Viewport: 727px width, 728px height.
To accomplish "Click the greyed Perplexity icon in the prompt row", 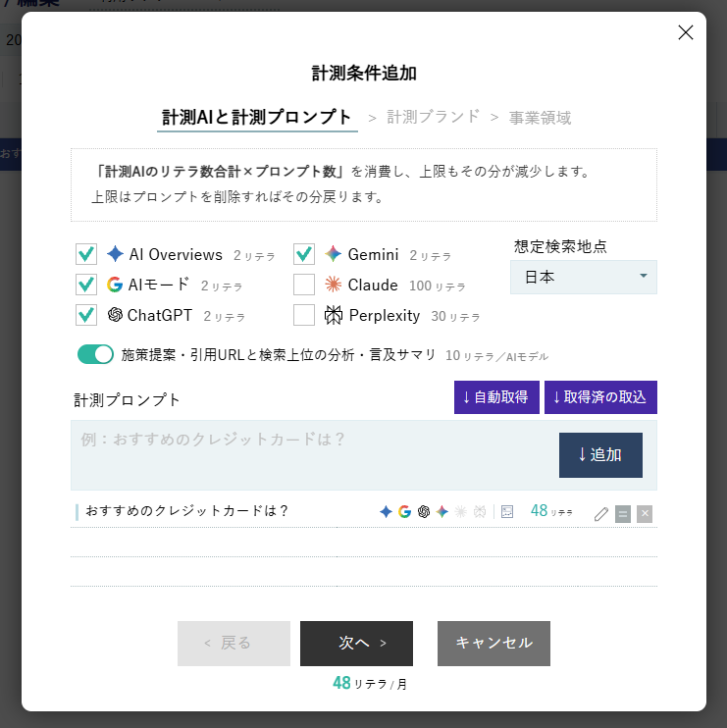I will pyautogui.click(x=480, y=511).
